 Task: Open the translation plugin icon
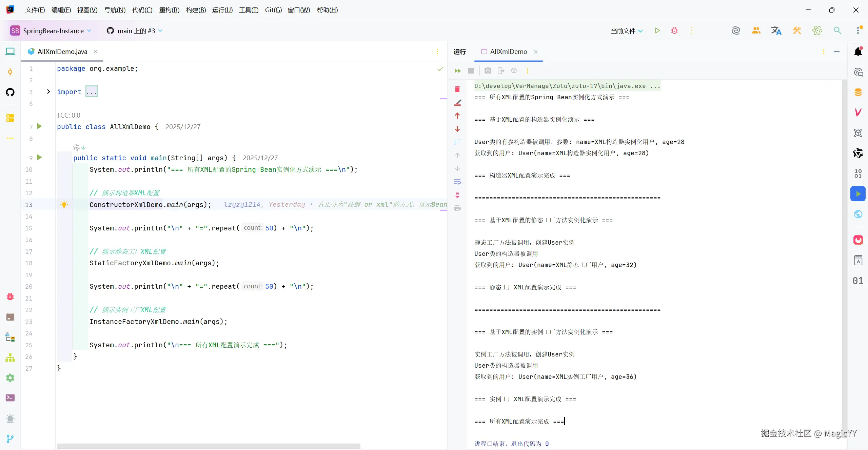coord(776,31)
